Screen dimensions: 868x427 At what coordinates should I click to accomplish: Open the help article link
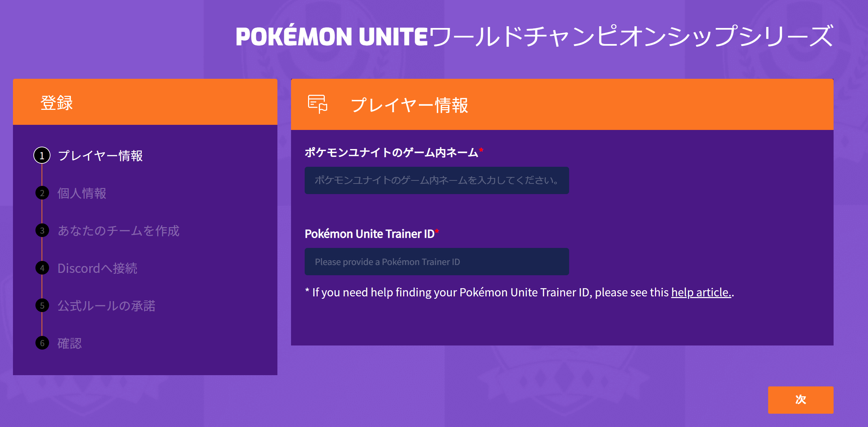pyautogui.click(x=701, y=293)
